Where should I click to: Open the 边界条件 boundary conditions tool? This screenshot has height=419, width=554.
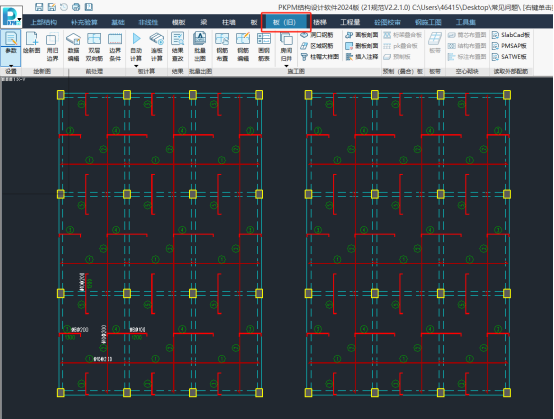[x=115, y=47]
